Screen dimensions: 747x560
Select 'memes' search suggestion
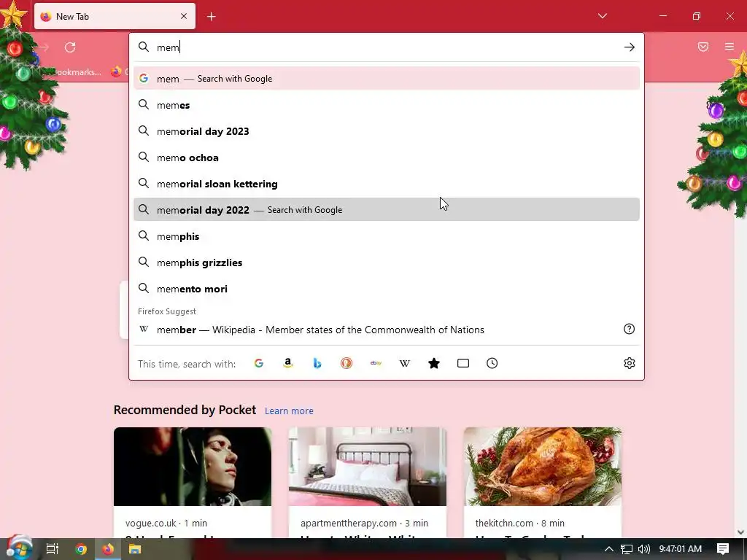[387, 105]
